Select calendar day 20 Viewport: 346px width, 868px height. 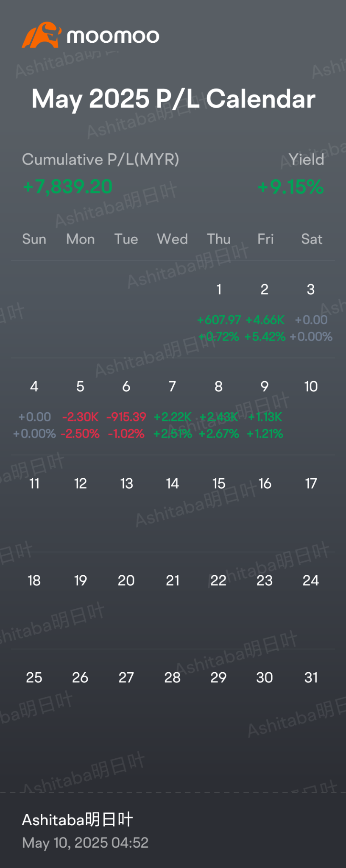126,580
